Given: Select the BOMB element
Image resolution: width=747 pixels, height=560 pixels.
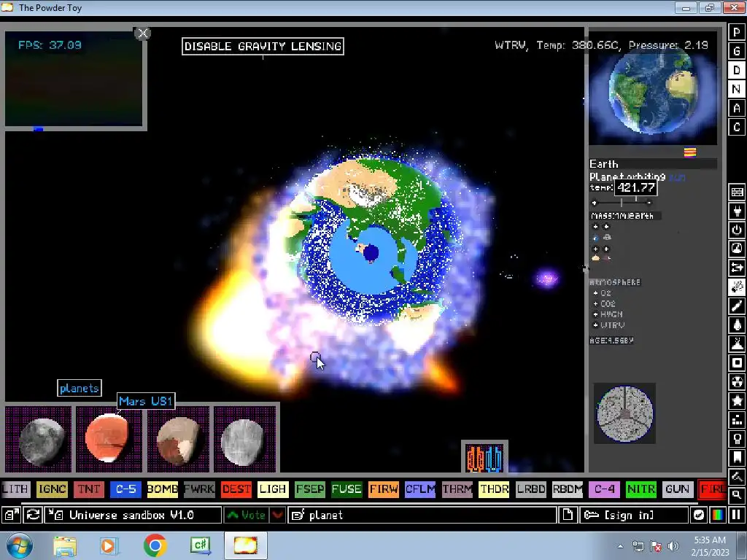Looking at the screenshot, I should point(163,489).
